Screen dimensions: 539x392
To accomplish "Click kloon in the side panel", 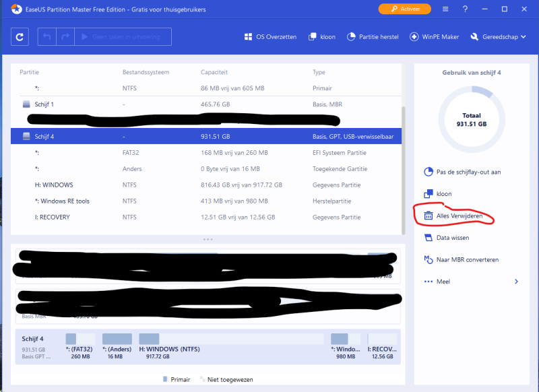I will coord(438,194).
